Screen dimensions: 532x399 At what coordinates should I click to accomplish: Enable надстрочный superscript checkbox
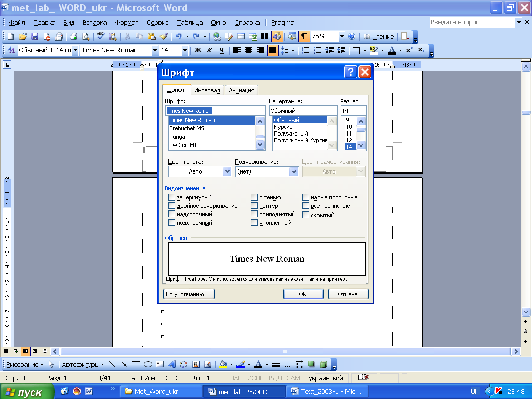click(171, 214)
